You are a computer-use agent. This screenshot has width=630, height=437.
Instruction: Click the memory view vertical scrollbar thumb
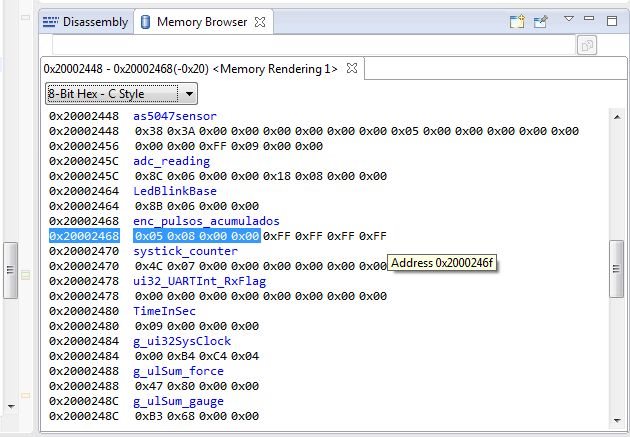click(616, 269)
